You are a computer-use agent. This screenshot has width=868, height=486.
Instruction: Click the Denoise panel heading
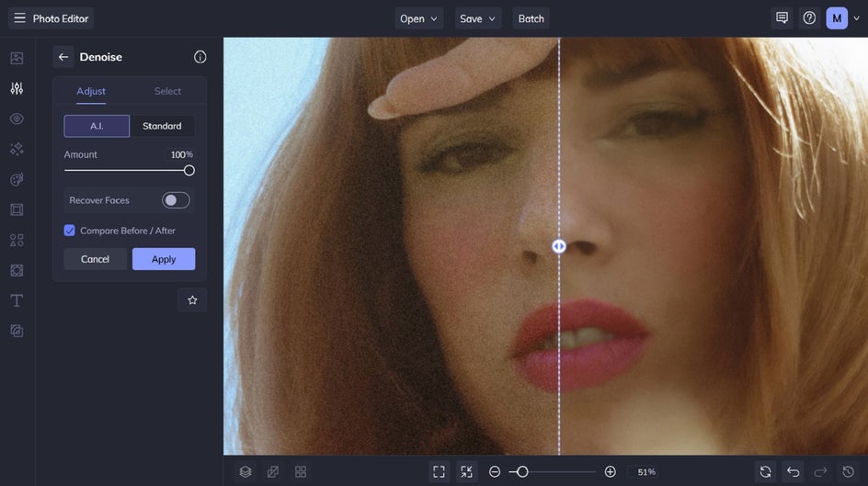[x=101, y=57]
